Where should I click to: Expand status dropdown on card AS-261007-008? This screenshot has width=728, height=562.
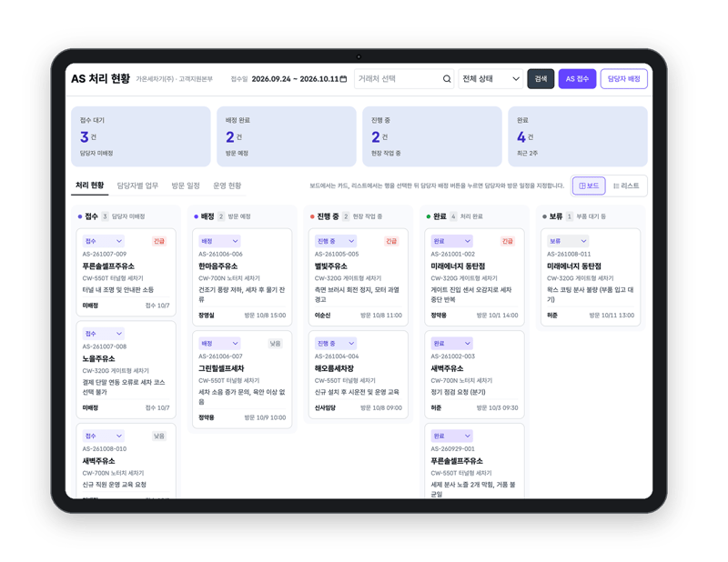[104, 333]
